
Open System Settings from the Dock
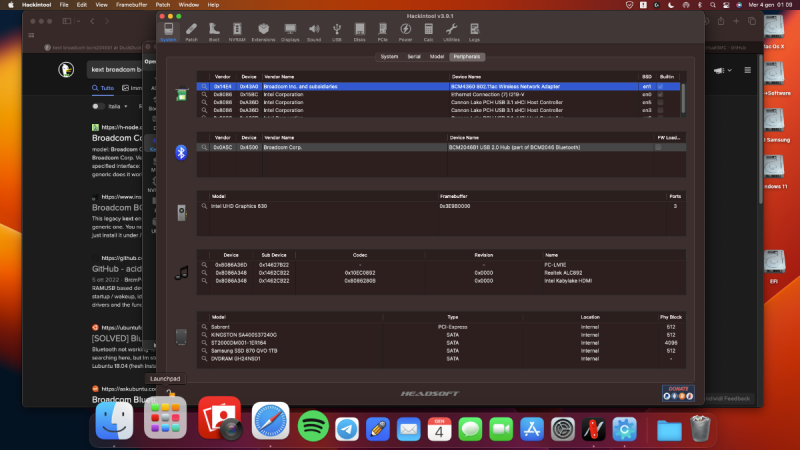563,429
